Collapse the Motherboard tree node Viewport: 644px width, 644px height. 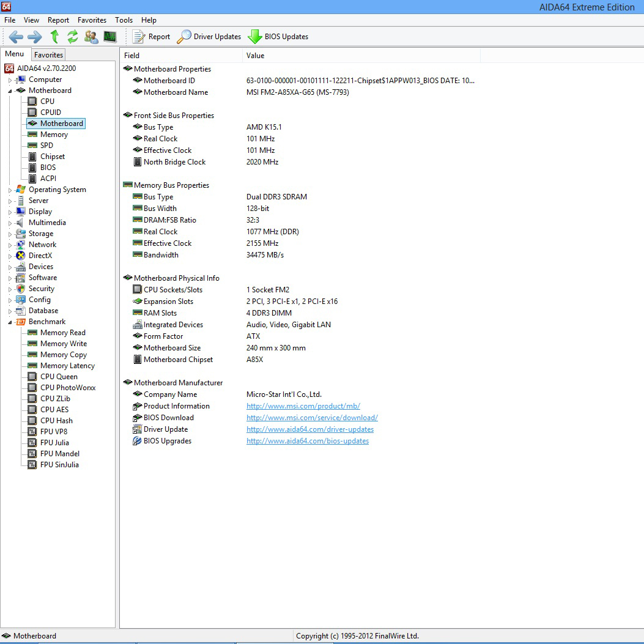pos(10,91)
